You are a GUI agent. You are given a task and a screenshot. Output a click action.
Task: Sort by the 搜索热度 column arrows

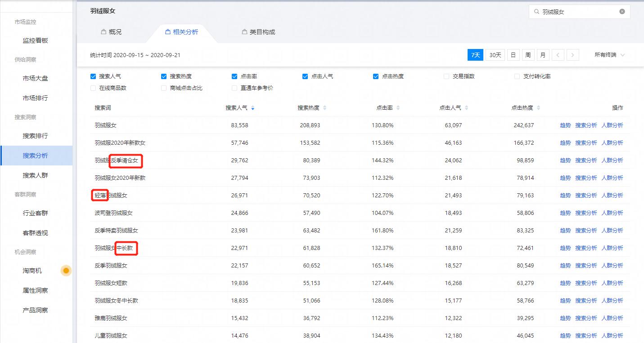click(x=325, y=107)
